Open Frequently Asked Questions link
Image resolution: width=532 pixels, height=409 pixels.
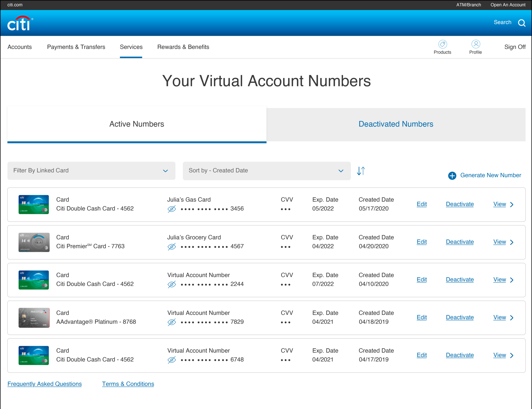(x=45, y=384)
